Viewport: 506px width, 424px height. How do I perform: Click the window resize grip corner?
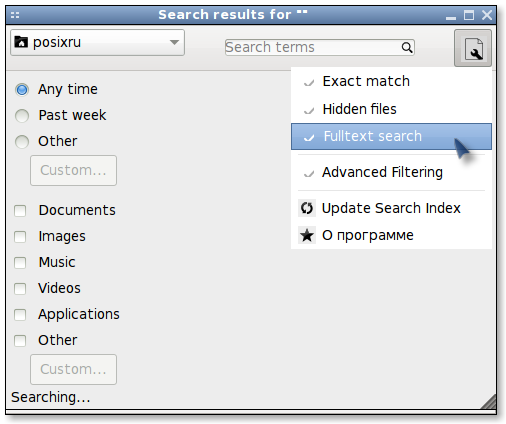tap(489, 401)
